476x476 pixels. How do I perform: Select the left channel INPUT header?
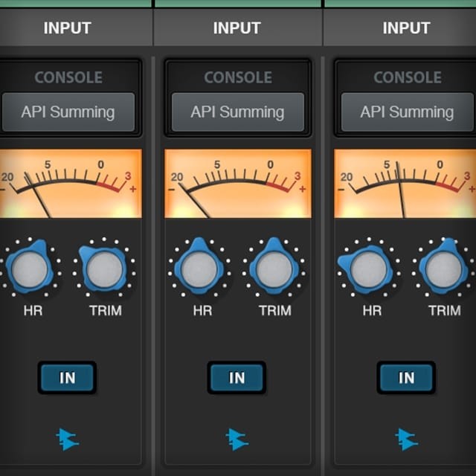68,28
